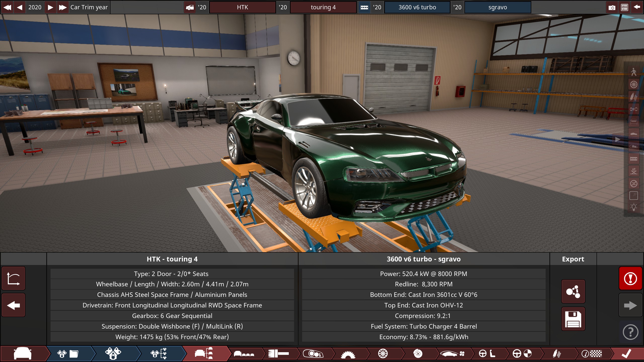Open the suspension spring tab
The image size is (644, 362).
[x=557, y=354]
